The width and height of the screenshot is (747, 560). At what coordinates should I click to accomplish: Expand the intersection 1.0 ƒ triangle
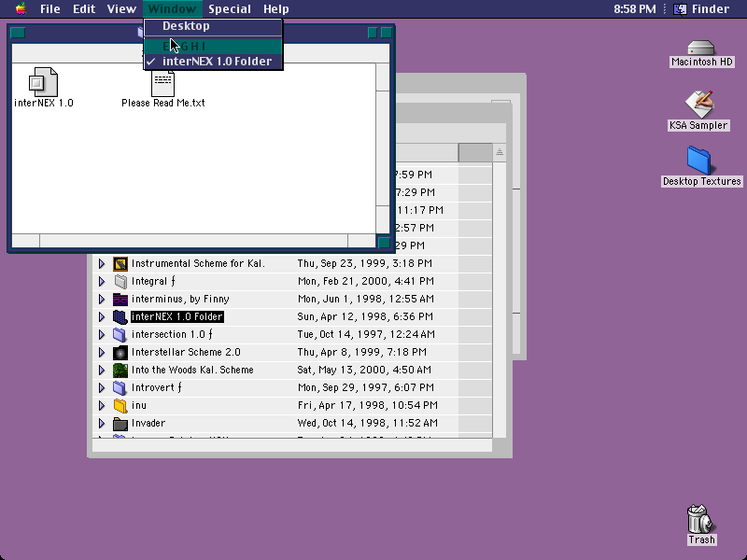pyautogui.click(x=102, y=334)
